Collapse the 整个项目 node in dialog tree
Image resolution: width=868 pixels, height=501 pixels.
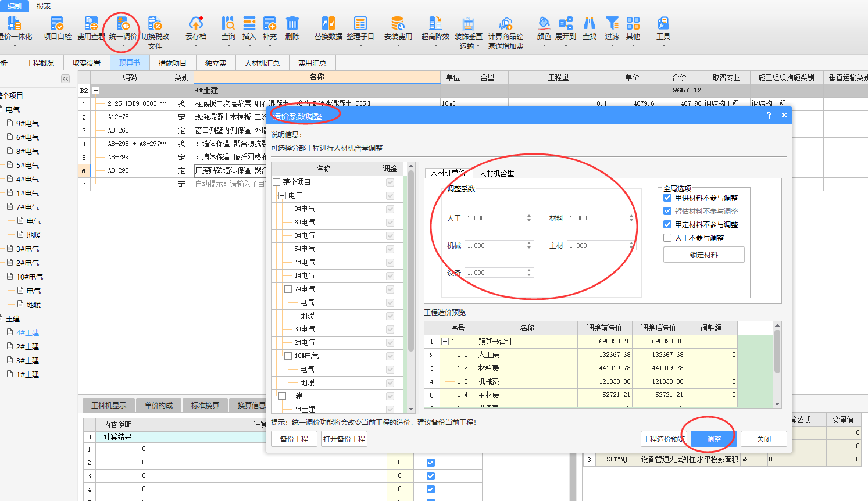click(277, 182)
